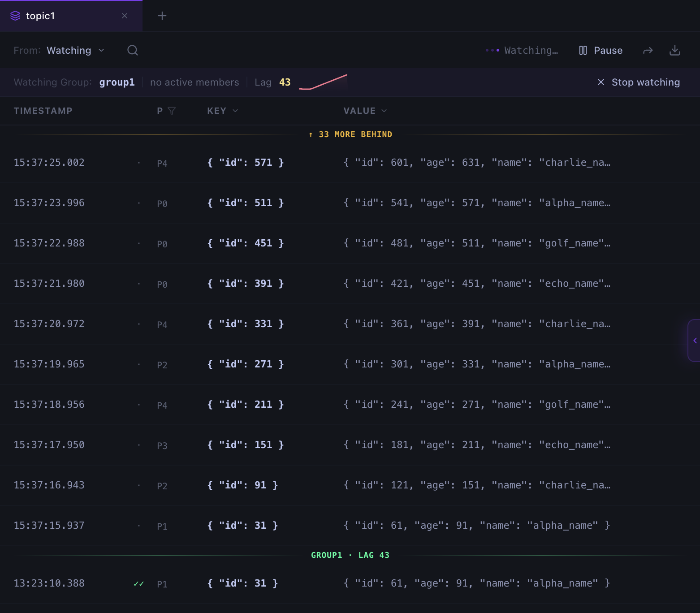700x613 pixels.
Task: Expand the side panel chevron handle
Action: (x=694, y=341)
